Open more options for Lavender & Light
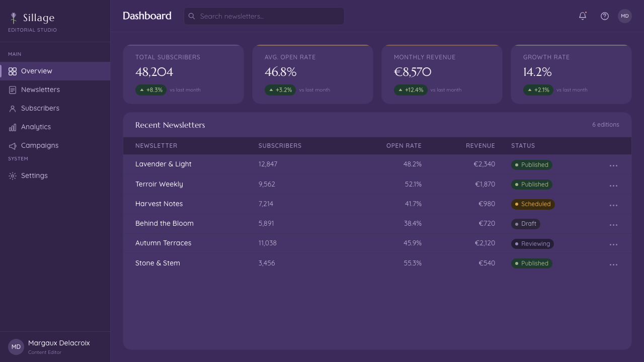The width and height of the screenshot is (644, 362). (613, 165)
